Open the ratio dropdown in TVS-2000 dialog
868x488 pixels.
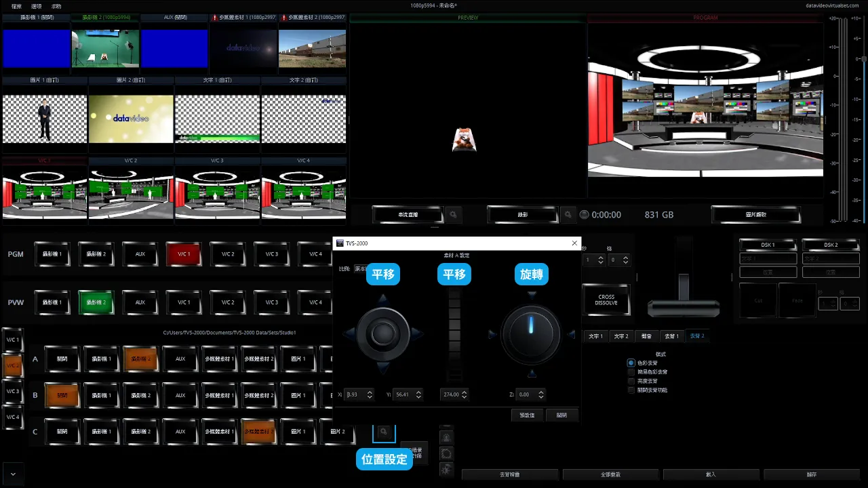click(x=361, y=268)
